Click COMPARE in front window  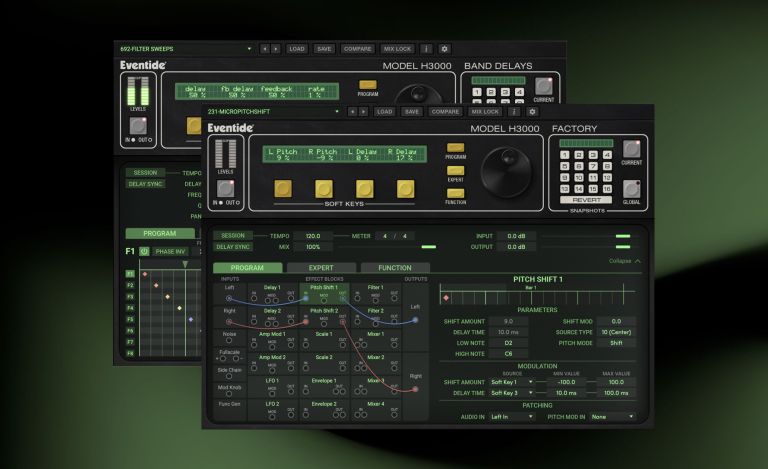pyautogui.click(x=445, y=112)
